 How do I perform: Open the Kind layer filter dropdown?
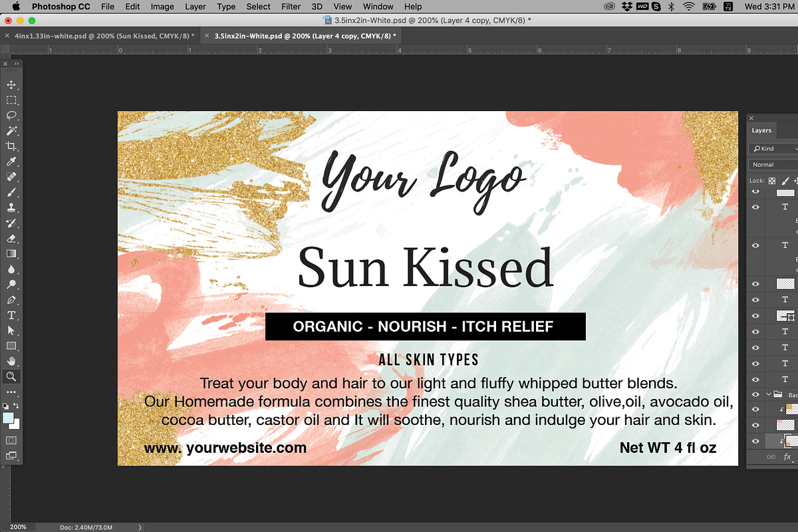click(774, 149)
